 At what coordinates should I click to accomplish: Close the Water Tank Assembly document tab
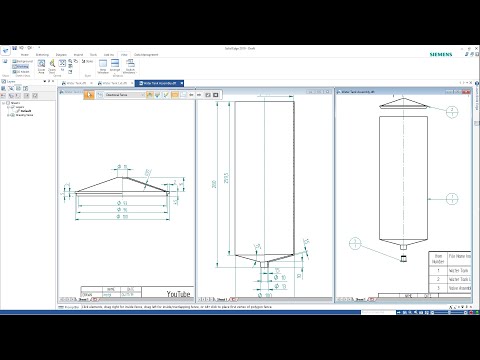pyautogui.click(x=182, y=83)
